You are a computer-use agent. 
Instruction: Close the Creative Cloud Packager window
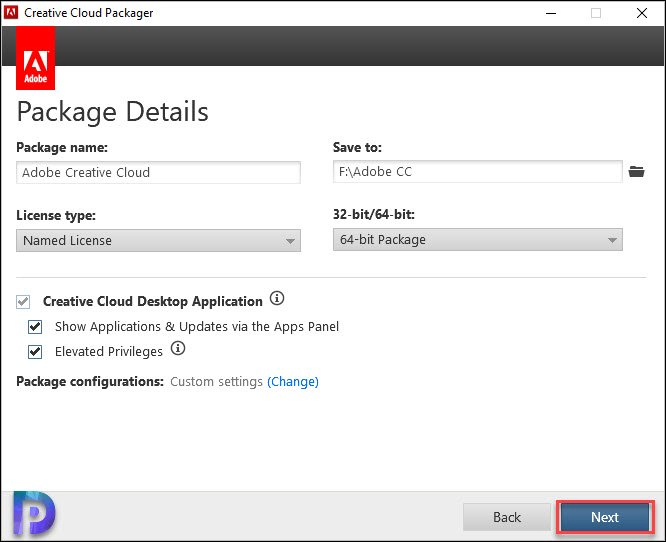point(642,13)
